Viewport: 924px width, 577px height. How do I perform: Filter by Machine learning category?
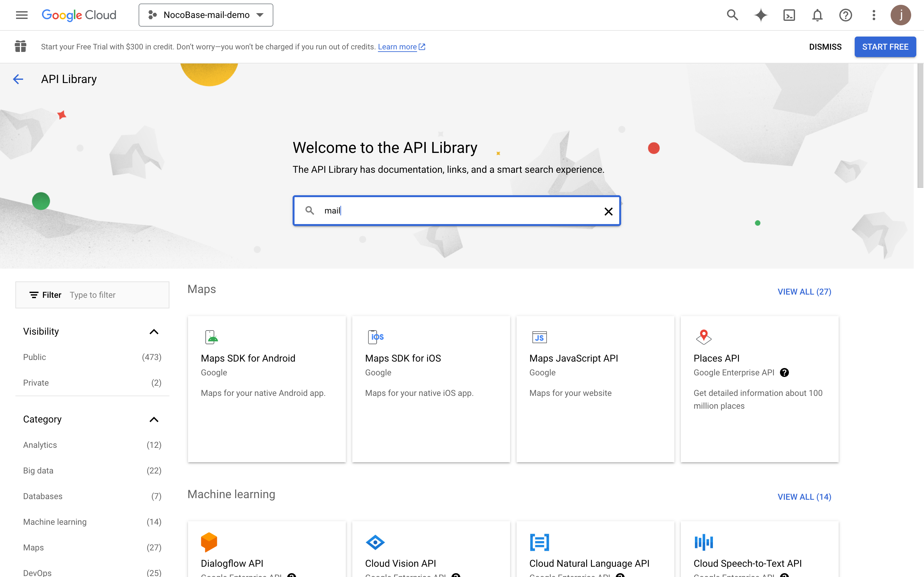[x=55, y=522]
